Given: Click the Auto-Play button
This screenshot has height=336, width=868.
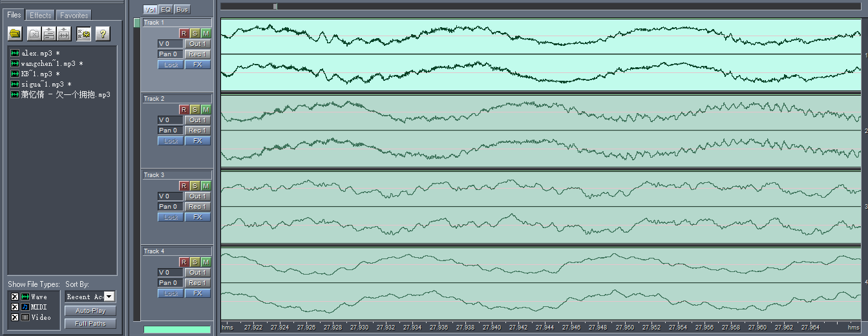Looking at the screenshot, I should [x=90, y=311].
